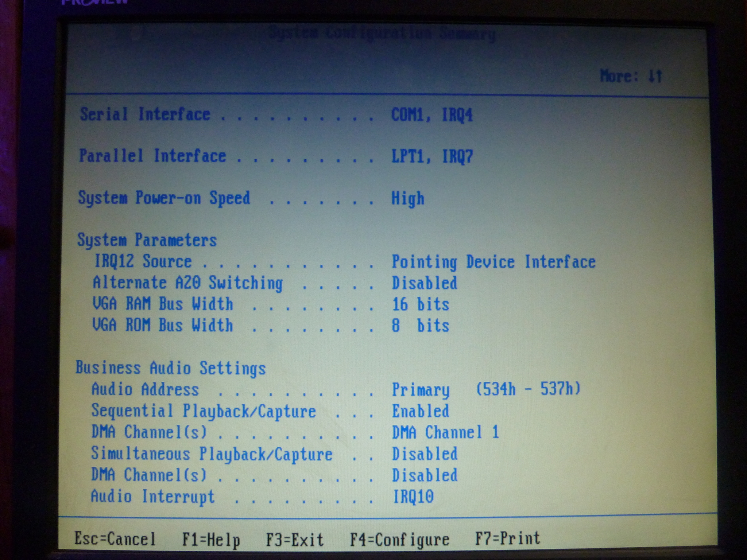Select the System Parameters section heading

[x=147, y=240]
